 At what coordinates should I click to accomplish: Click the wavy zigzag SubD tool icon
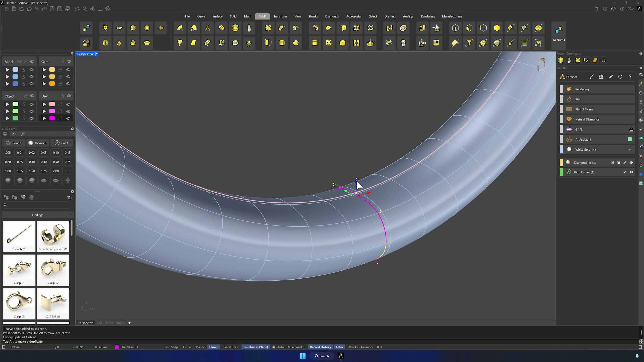point(370,28)
